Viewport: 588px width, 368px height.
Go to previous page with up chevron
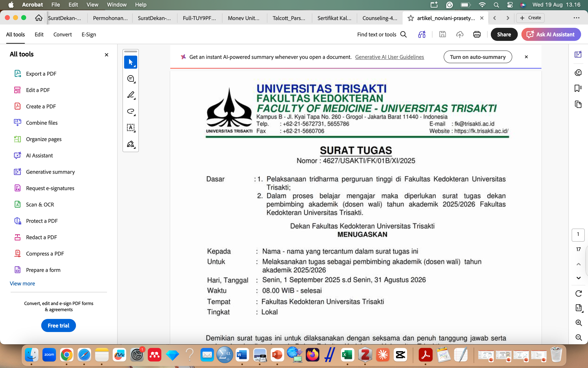(x=579, y=264)
